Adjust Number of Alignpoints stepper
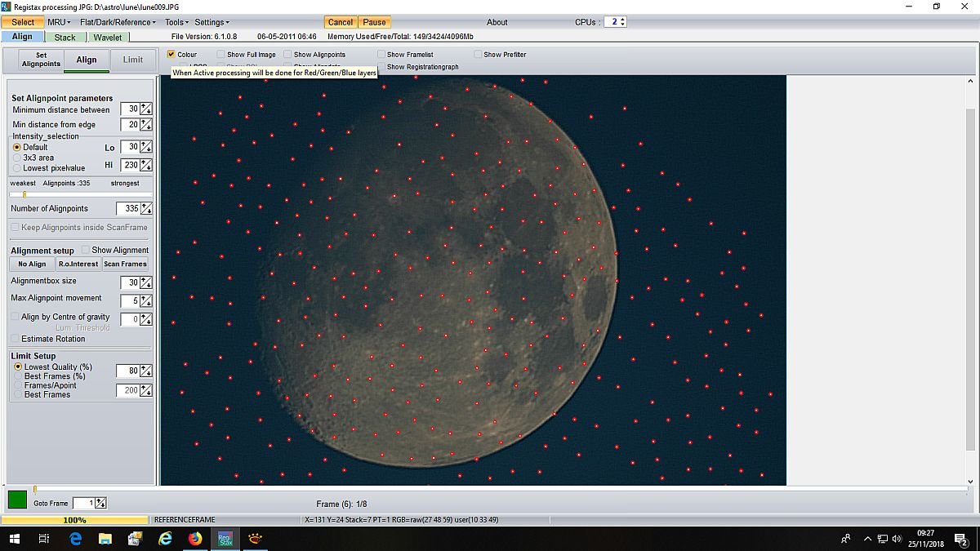 click(146, 209)
